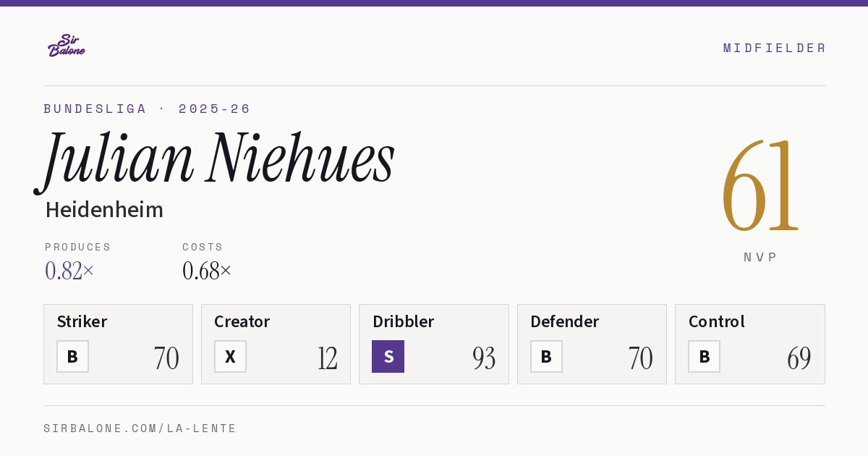Click the Sir Balone logo

pyautogui.click(x=67, y=46)
